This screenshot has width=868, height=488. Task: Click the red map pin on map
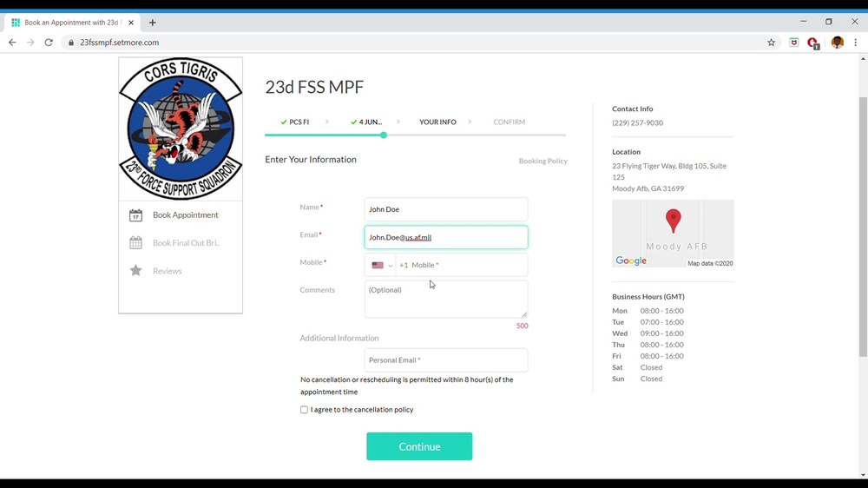(x=673, y=221)
